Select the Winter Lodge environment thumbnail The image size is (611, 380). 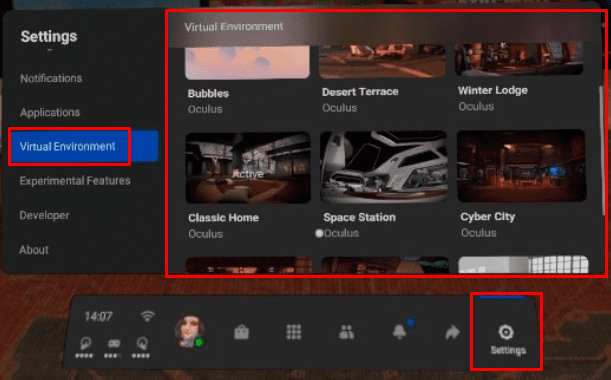(x=519, y=59)
